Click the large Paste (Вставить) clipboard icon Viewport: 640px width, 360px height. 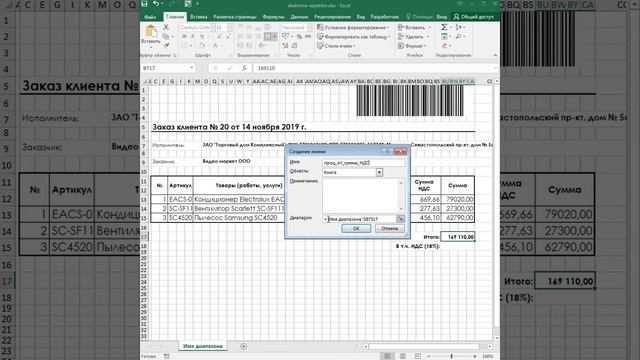(x=151, y=31)
